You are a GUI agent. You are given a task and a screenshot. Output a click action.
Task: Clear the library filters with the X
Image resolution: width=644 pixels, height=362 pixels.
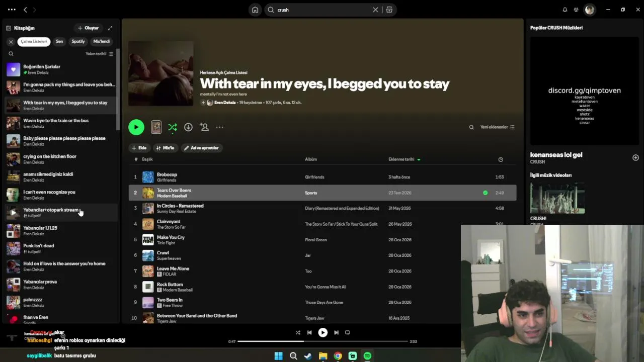pyautogui.click(x=11, y=42)
